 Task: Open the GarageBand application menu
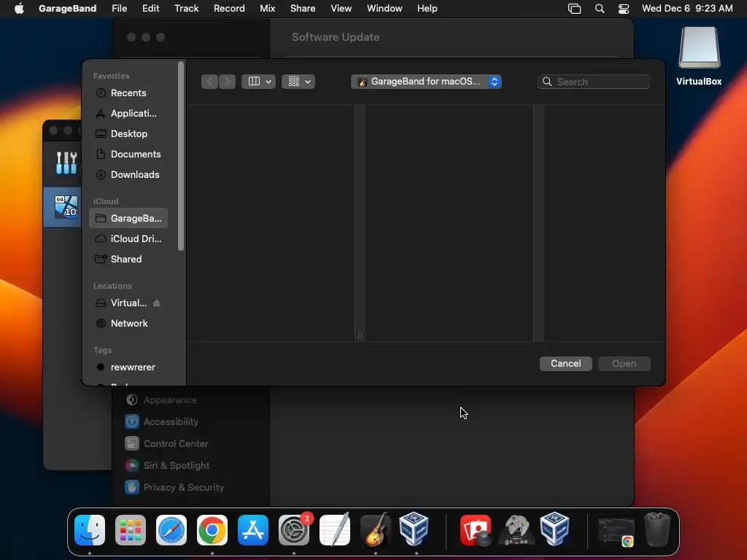point(67,9)
